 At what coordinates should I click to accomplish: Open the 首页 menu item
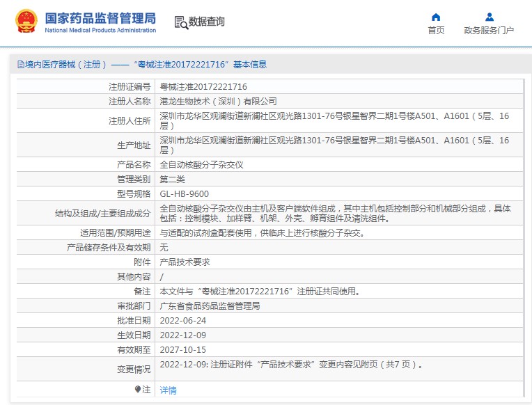[x=436, y=30]
